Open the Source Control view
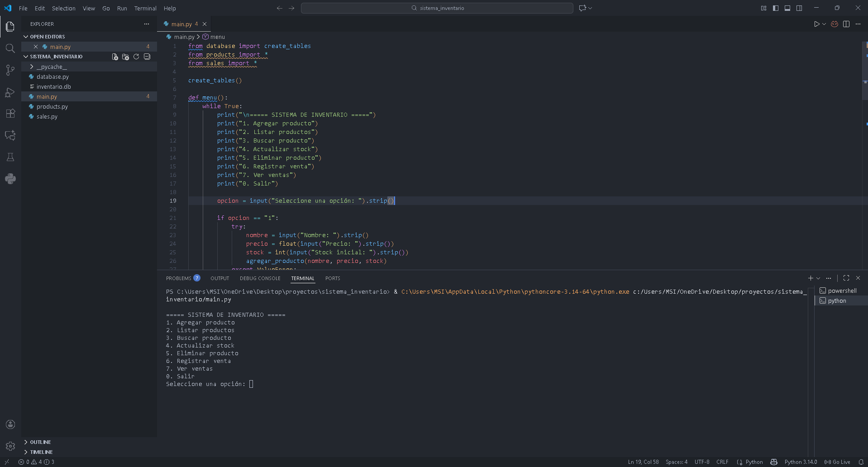868x467 pixels. [10, 70]
